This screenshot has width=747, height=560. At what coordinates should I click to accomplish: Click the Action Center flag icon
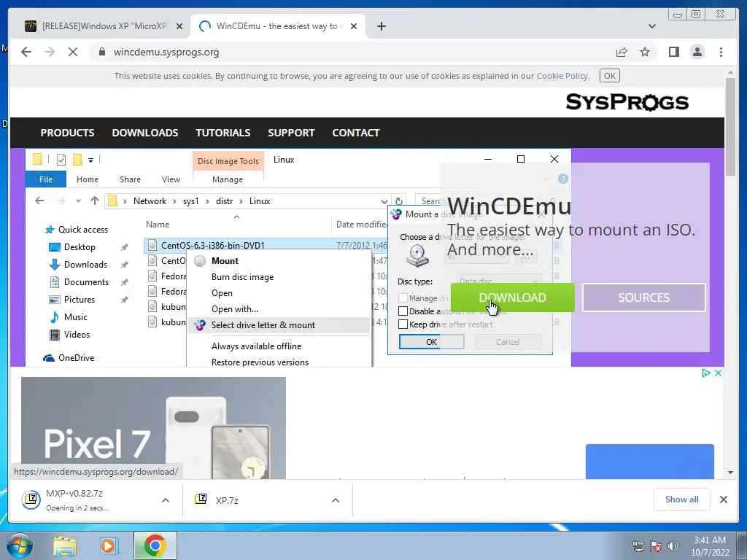(x=656, y=547)
